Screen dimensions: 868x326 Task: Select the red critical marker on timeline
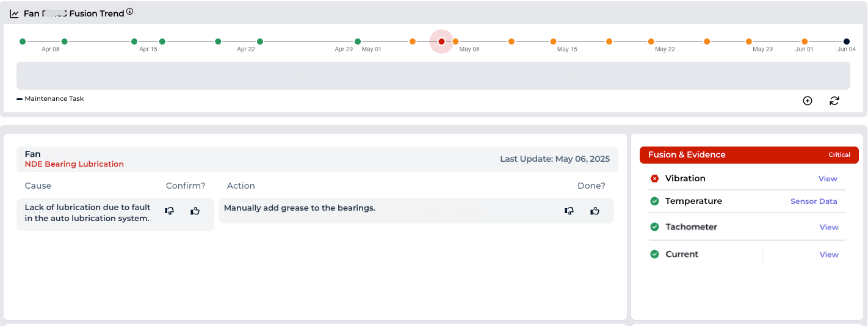(x=441, y=42)
